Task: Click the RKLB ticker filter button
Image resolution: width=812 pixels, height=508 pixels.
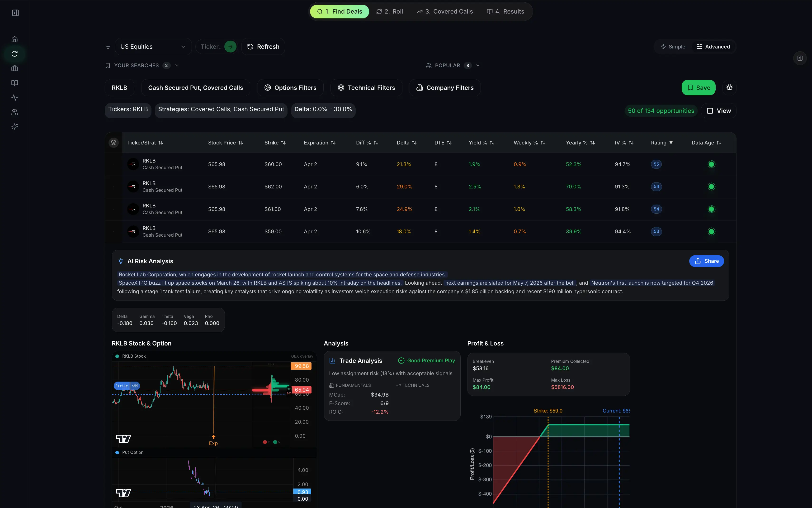Action: coord(119,88)
